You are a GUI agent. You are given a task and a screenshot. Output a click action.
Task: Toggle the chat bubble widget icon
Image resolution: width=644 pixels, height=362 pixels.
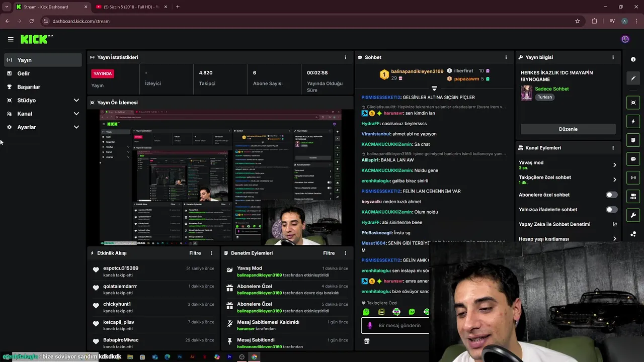coord(633,159)
